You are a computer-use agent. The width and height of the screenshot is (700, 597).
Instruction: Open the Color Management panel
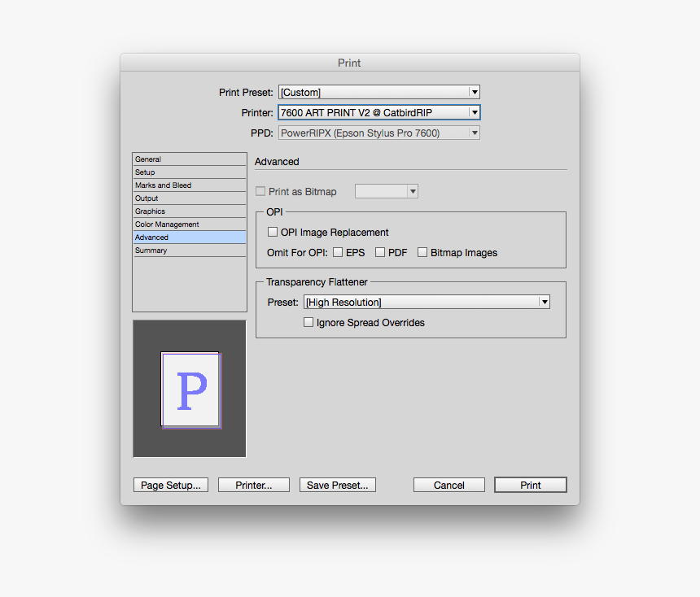190,224
